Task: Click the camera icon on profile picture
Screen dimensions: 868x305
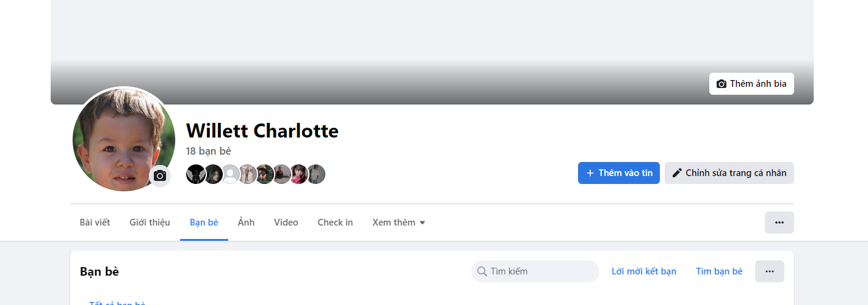Action: (160, 176)
